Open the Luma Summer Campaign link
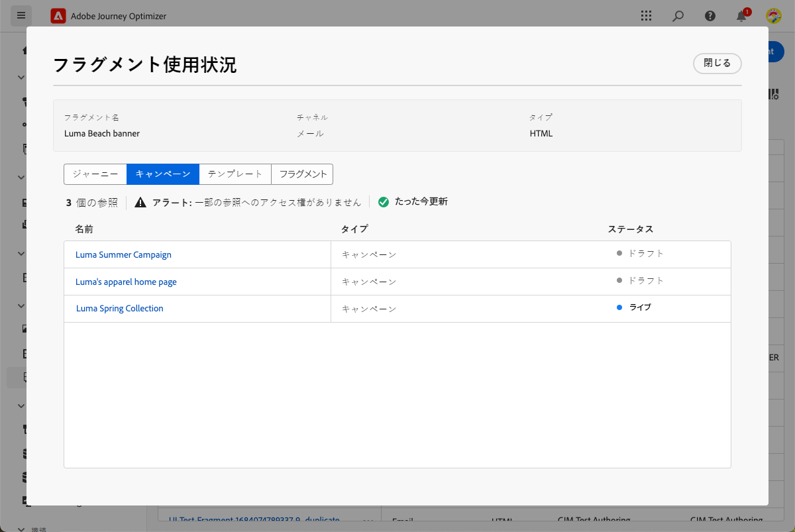 tap(123, 254)
